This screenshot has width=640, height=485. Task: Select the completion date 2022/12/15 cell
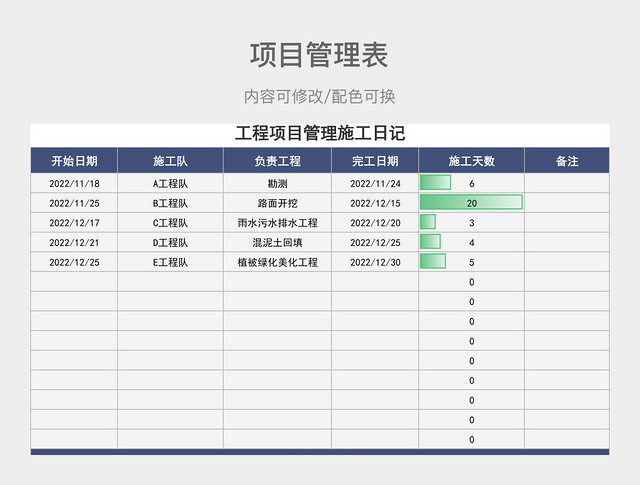tap(375, 203)
